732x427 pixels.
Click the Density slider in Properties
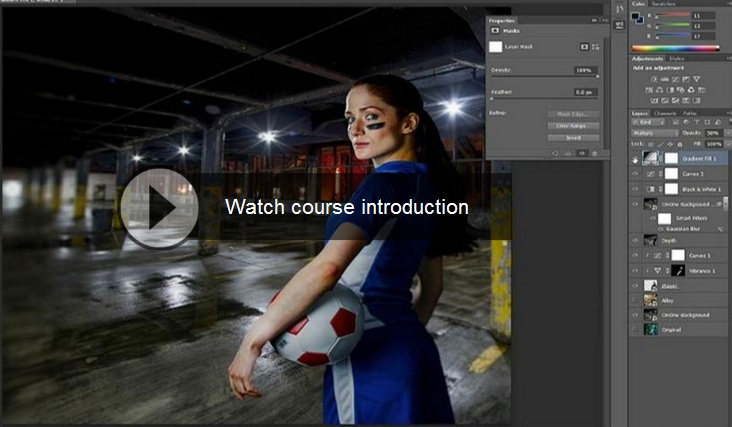tap(543, 77)
